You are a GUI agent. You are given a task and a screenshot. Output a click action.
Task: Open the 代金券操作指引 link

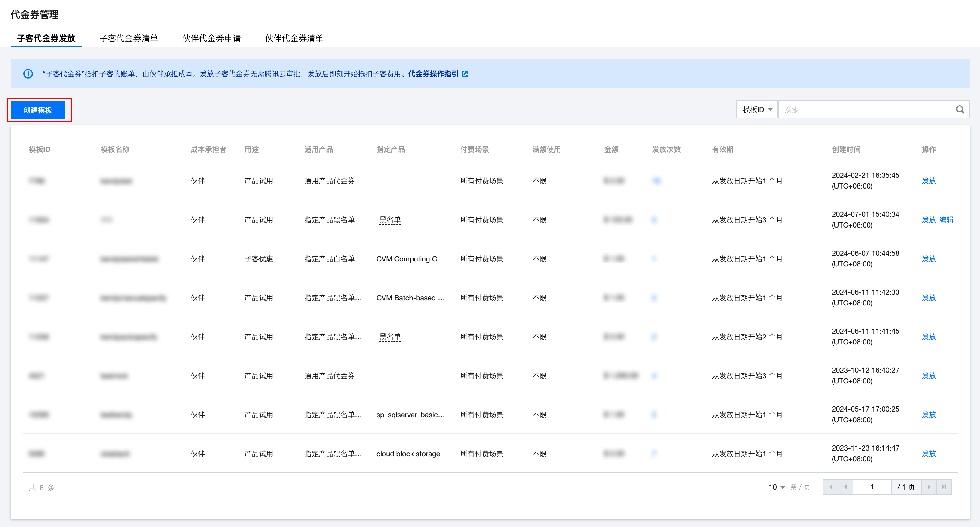tap(433, 74)
